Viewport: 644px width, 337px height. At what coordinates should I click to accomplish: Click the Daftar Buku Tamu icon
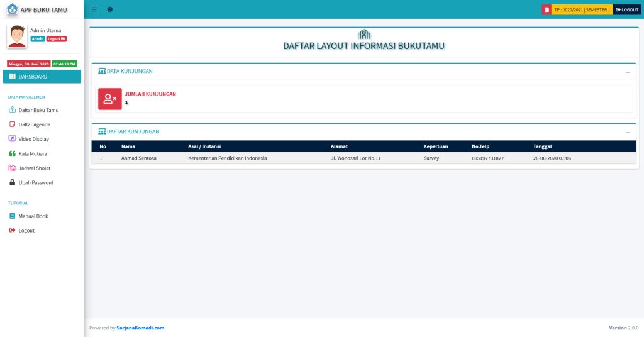13,110
